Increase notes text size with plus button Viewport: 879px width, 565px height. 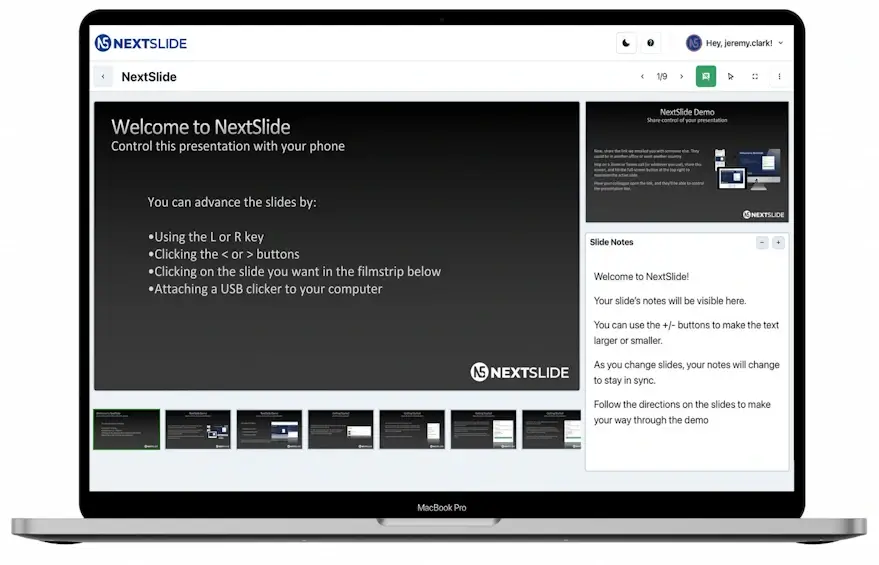(x=778, y=243)
